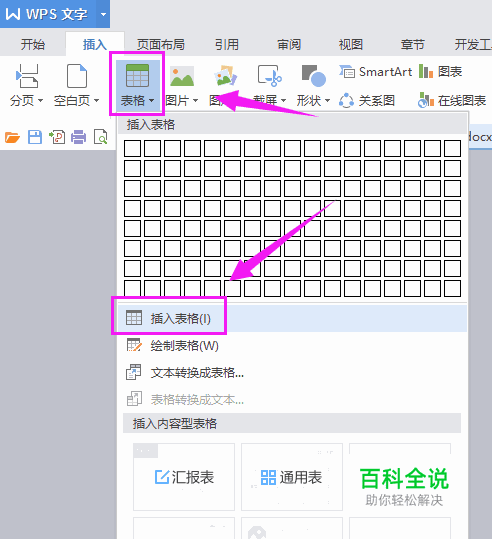Click the 在线图表 online chart button

click(x=452, y=101)
